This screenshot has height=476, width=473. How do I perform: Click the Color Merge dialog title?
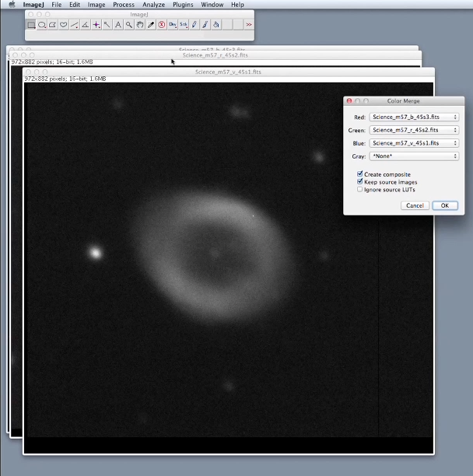point(403,101)
